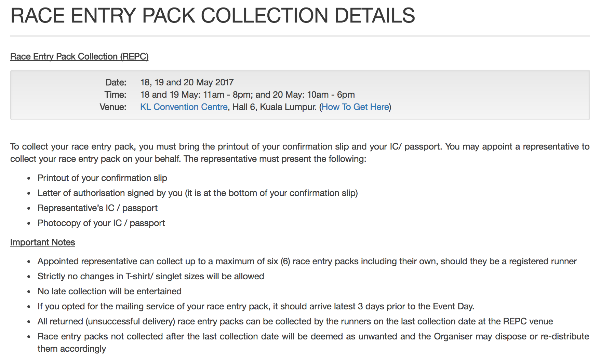Click the Venue label in the details box

tap(113, 107)
